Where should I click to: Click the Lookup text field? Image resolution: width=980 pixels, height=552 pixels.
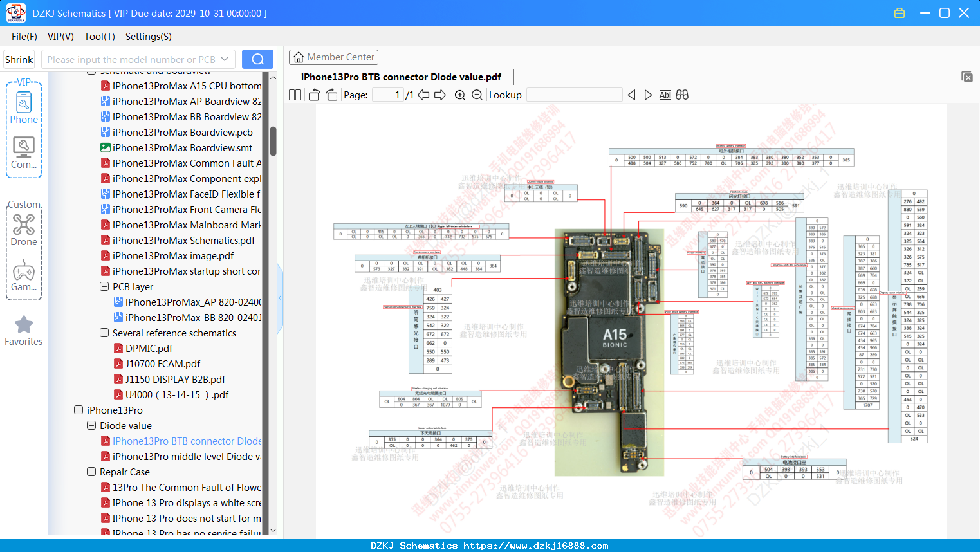pyautogui.click(x=575, y=95)
